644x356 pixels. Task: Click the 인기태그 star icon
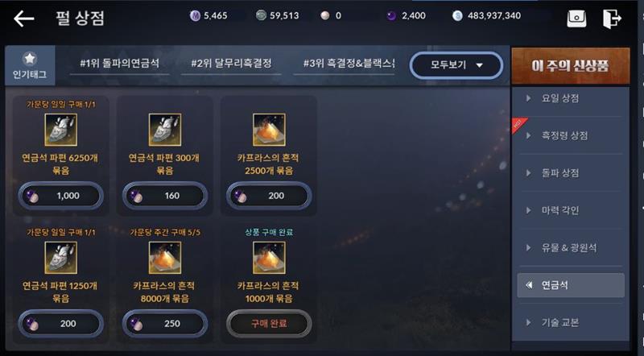tap(30, 59)
